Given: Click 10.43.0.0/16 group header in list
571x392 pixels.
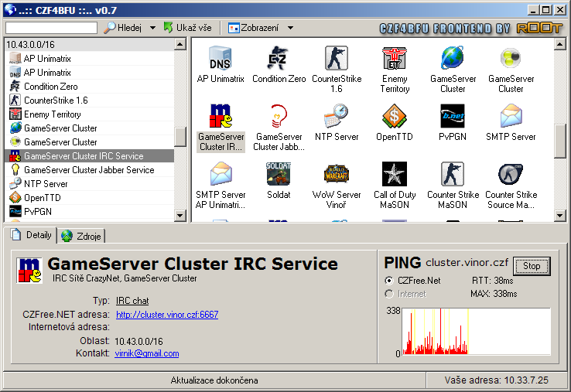Looking at the screenshot, I should (90, 44).
